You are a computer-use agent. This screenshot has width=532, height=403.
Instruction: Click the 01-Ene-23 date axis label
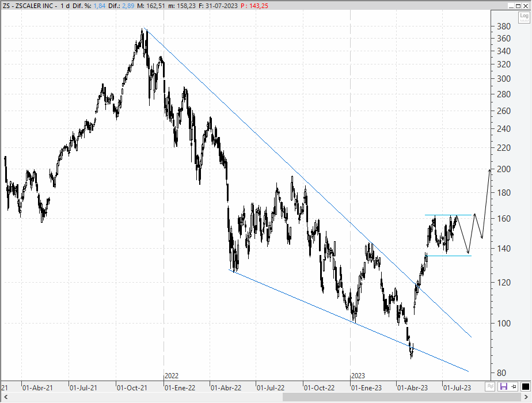pyautogui.click(x=366, y=387)
